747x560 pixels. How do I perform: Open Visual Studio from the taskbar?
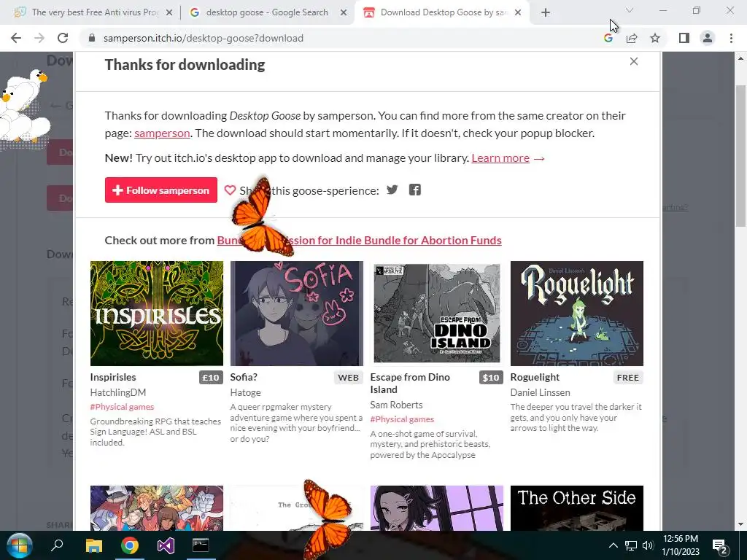click(166, 545)
